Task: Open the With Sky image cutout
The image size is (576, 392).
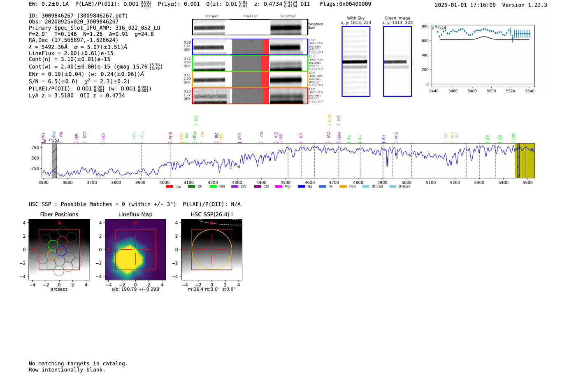Action: 356,61
